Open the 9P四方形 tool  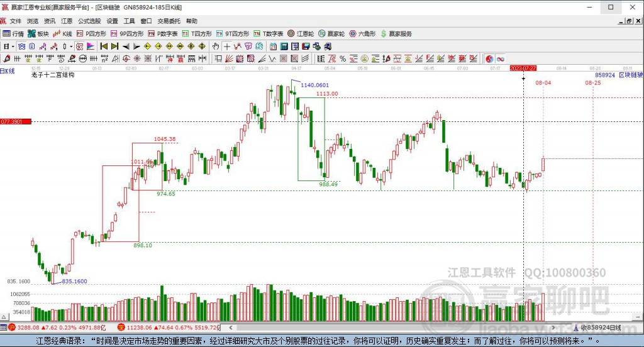click(127, 34)
